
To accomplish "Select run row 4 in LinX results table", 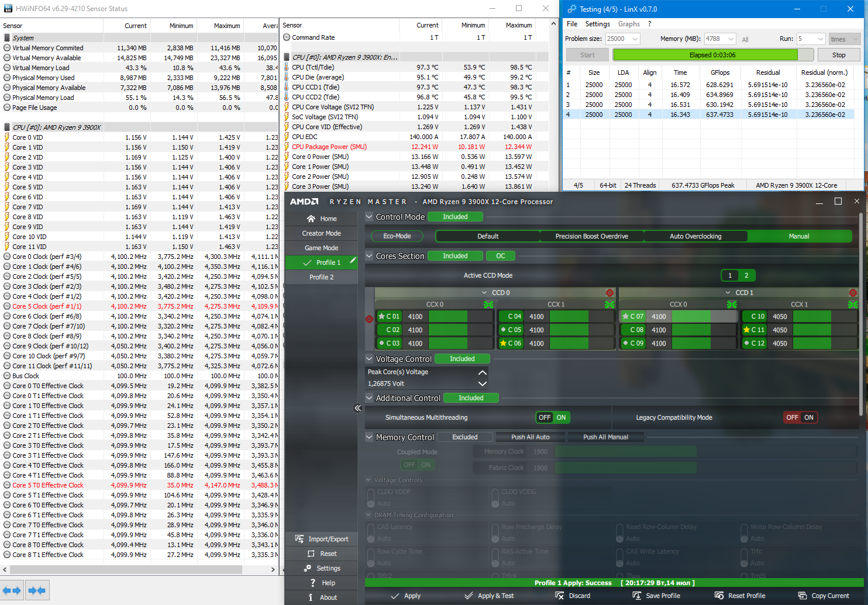I will pyautogui.click(x=708, y=115).
